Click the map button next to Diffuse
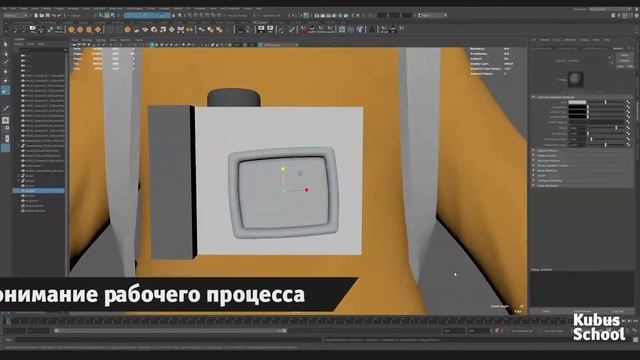This screenshot has width=640, height=360. [x=628, y=128]
